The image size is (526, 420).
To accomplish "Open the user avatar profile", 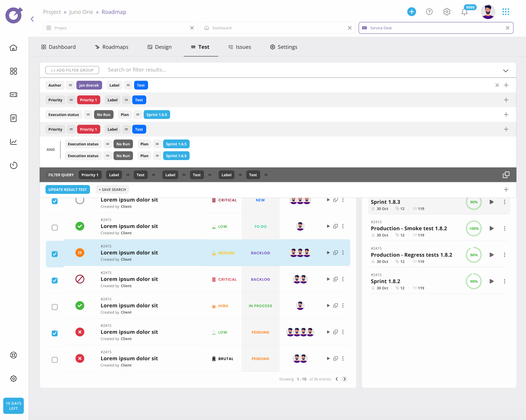I will (488, 12).
